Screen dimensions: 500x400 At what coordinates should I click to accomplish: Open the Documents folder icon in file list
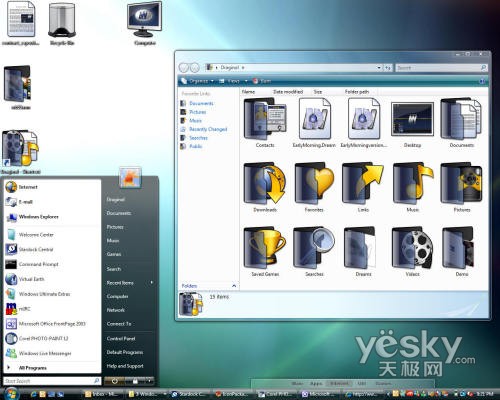461,119
